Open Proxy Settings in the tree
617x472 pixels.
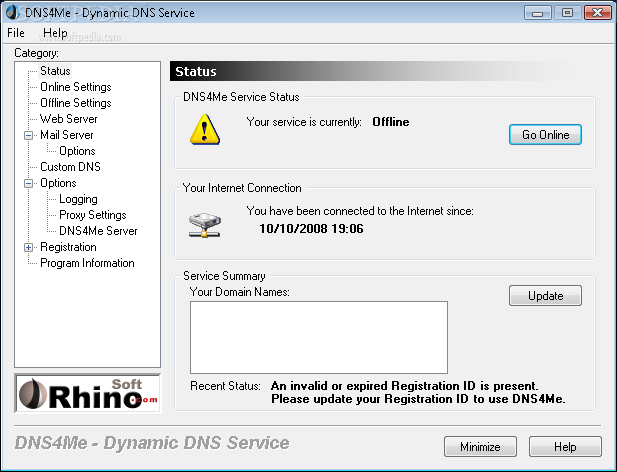[x=92, y=215]
